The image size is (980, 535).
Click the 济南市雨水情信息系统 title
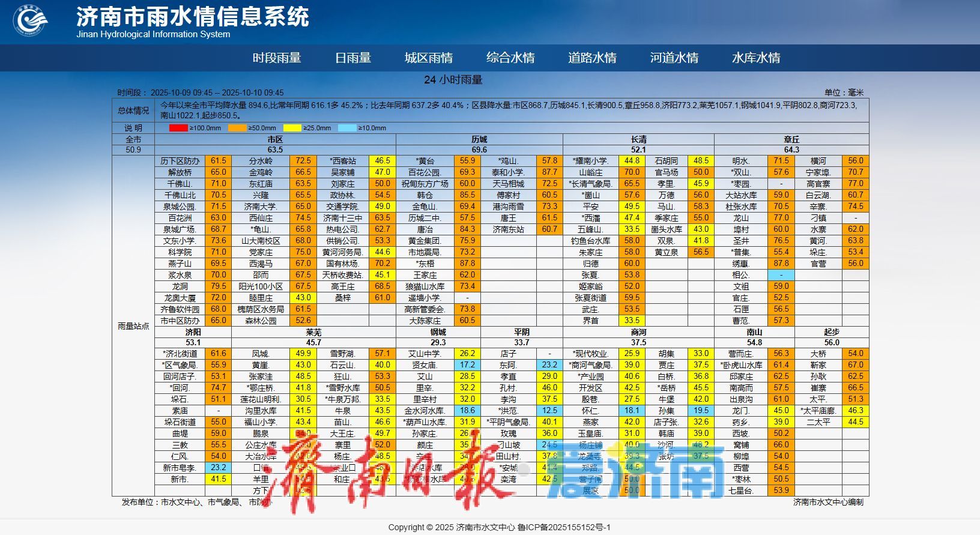pos(193,16)
